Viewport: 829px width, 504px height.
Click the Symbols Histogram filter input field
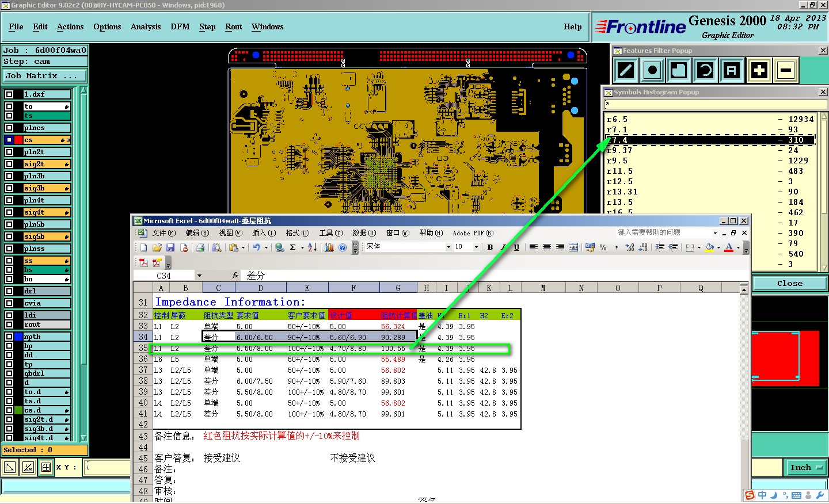[x=715, y=105]
